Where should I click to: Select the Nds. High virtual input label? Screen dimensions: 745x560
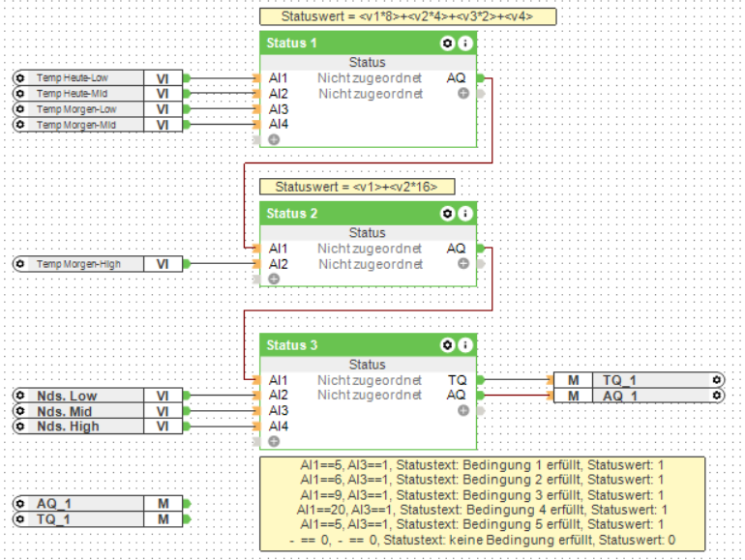click(x=68, y=427)
